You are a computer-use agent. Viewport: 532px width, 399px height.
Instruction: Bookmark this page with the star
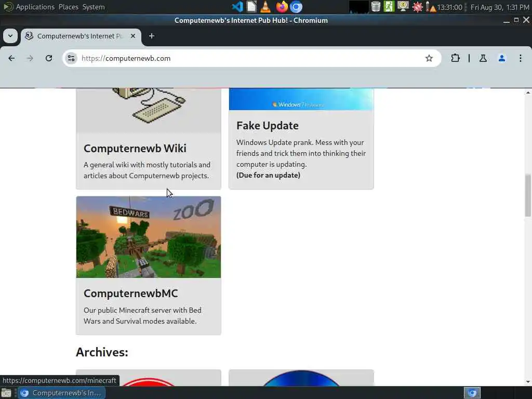[429, 58]
